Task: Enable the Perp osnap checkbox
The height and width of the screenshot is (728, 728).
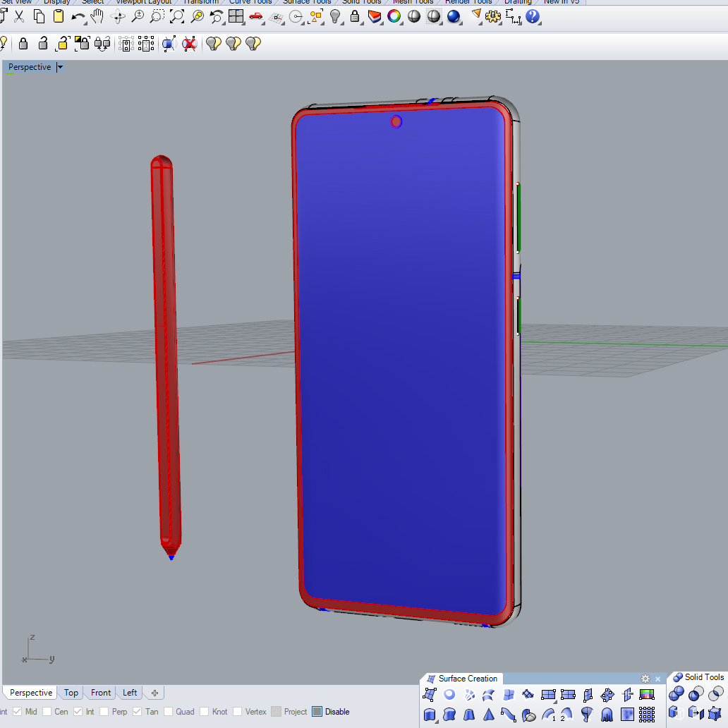Action: tap(104, 712)
